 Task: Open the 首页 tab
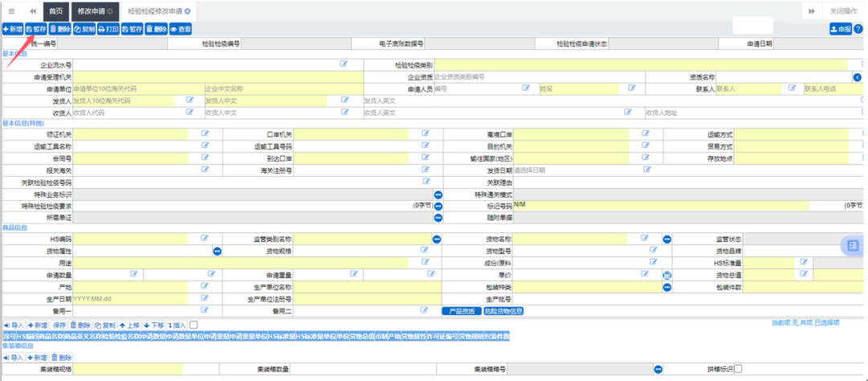click(55, 11)
